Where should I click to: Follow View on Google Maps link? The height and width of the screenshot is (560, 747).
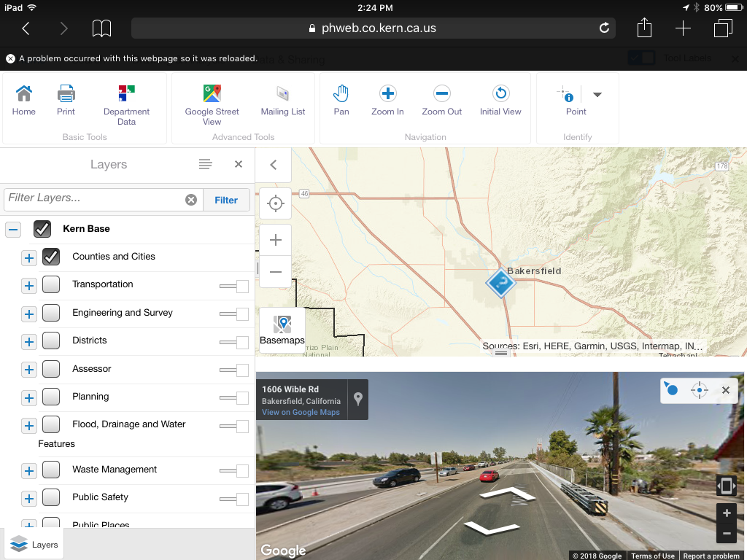[301, 413]
